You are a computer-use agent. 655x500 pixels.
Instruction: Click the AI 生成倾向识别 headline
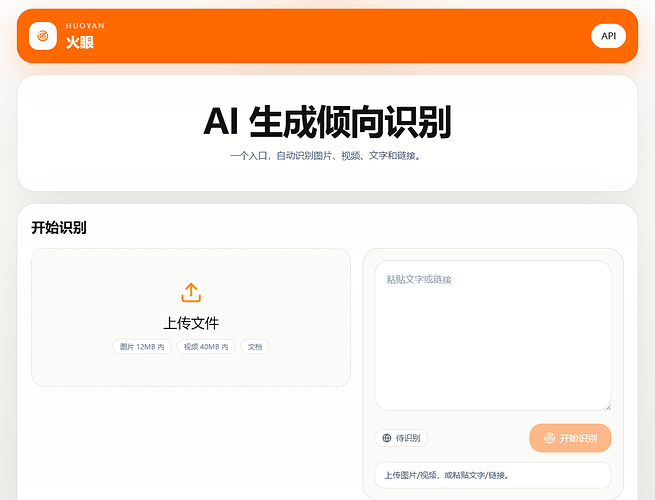[328, 122]
